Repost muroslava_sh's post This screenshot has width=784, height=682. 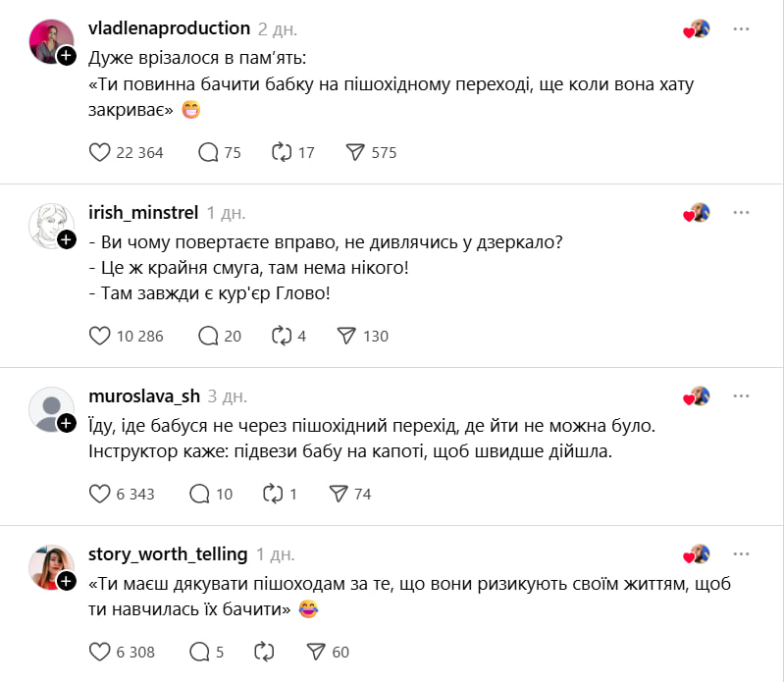click(x=272, y=494)
